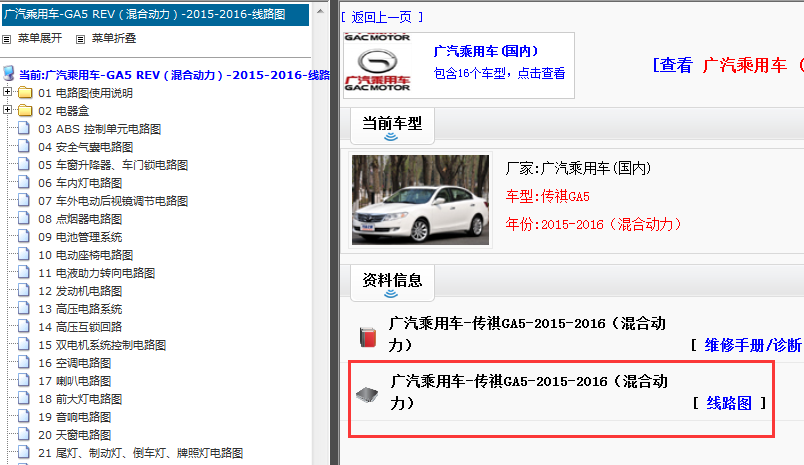Screen dimensions: 804x465
Task: Open 19 音响电路图
Action: coord(74,417)
